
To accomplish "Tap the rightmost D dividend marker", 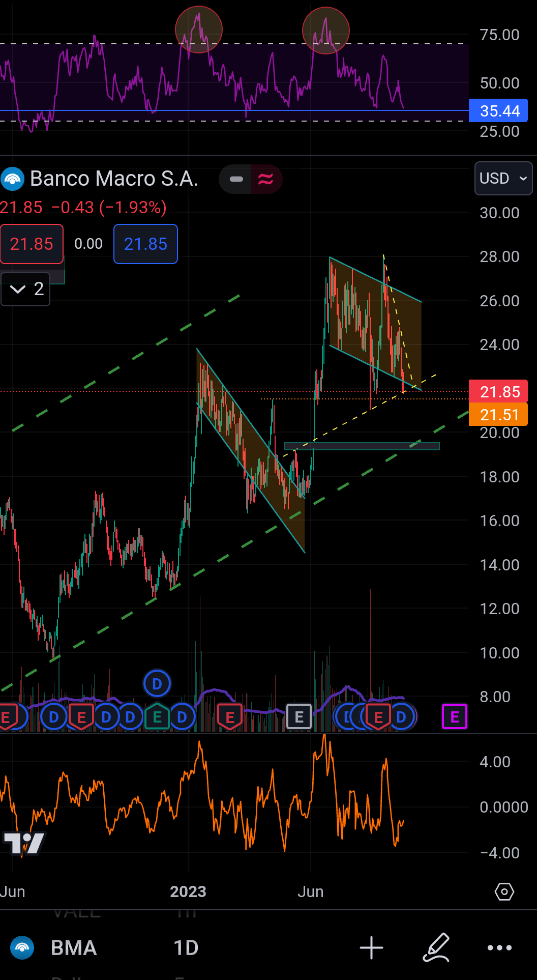I will [402, 717].
